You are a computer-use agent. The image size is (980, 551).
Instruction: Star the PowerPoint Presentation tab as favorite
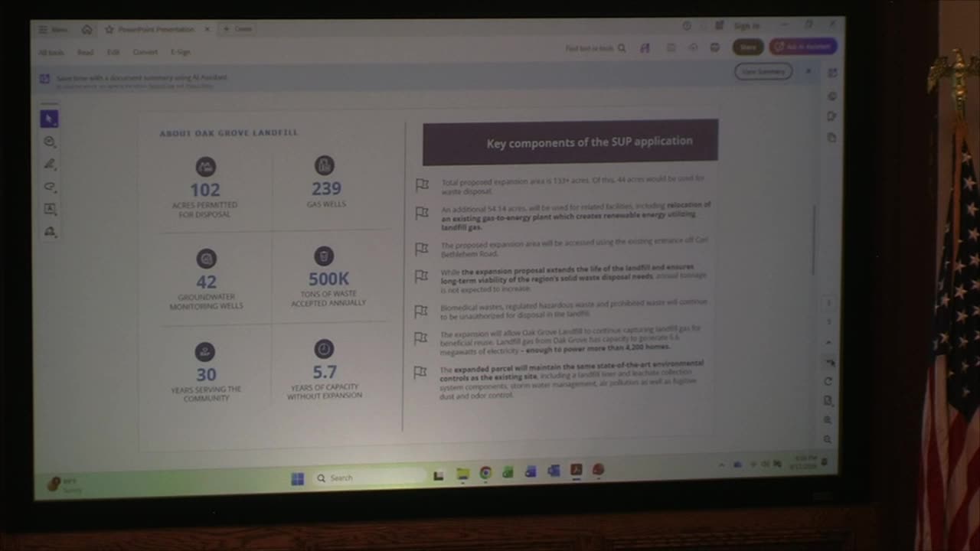tap(109, 29)
